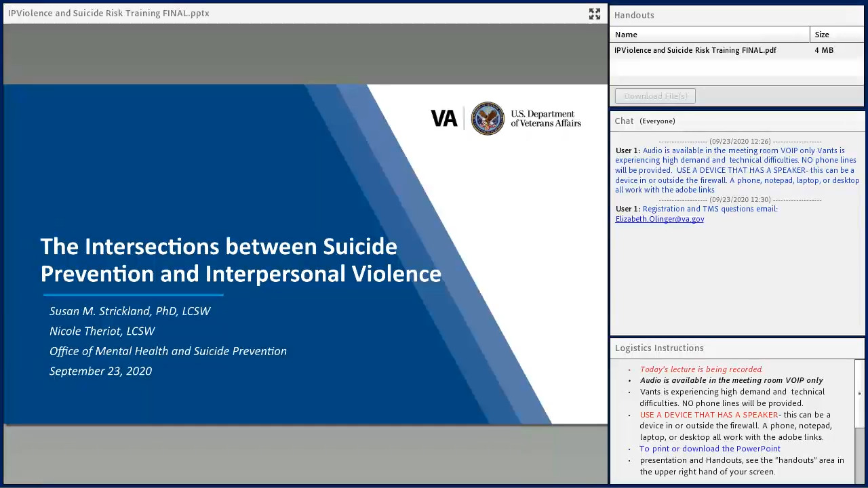Click the presenter name Susan M. Strickland, PhD, LCSW
Screen dimensions: 868x488
130,311
